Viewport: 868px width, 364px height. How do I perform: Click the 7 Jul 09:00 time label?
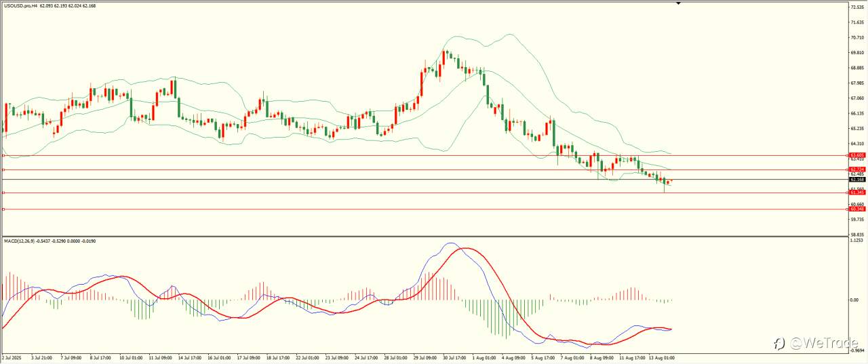click(x=71, y=357)
